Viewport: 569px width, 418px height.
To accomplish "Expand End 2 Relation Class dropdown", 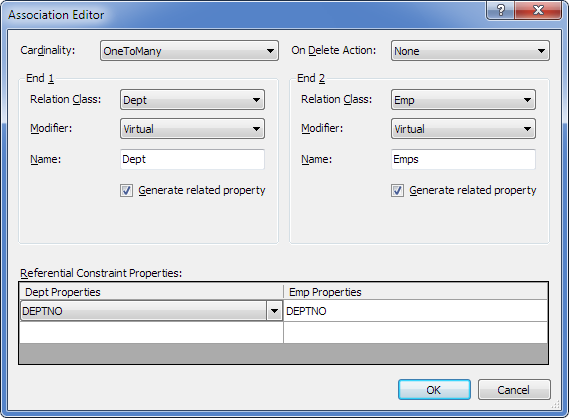I will point(463,100).
